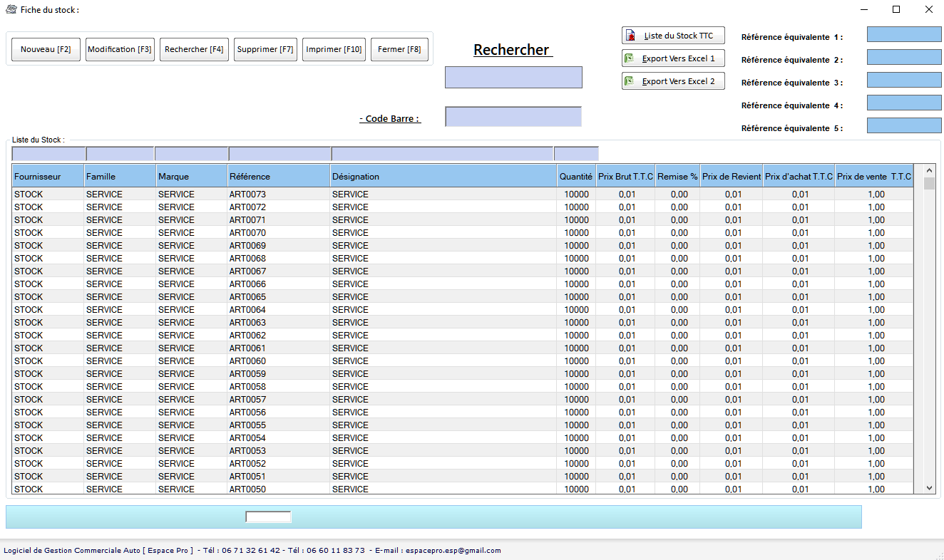Sort by the Famille column header
This screenshot has width=944, height=560.
coord(120,177)
